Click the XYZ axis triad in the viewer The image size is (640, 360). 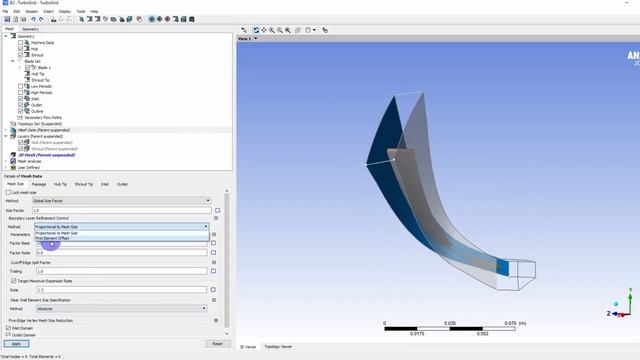coord(622,304)
